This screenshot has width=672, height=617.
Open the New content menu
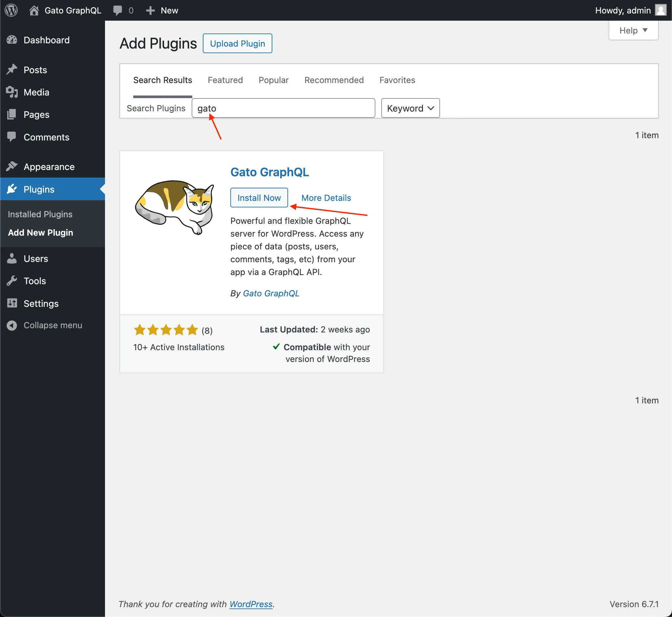(x=150, y=10)
